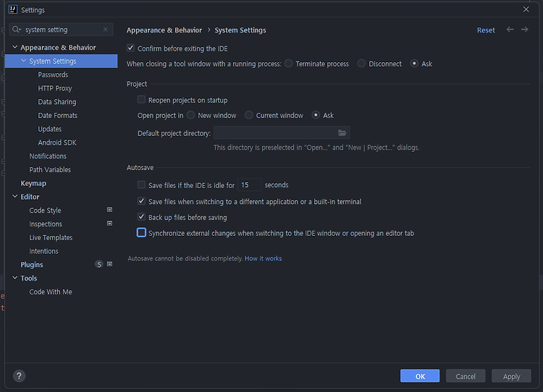This screenshot has height=392, width=543.
Task: Collapse the Editor section chevron
Action: click(15, 197)
